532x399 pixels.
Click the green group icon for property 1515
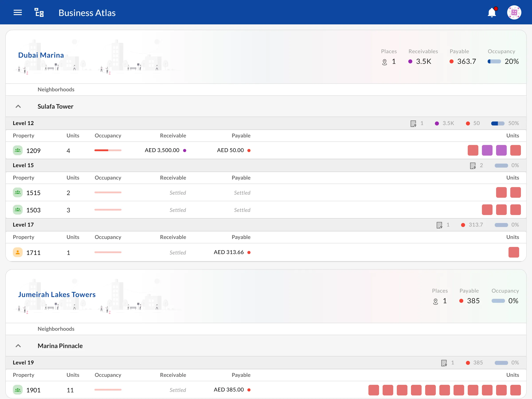coord(18,192)
